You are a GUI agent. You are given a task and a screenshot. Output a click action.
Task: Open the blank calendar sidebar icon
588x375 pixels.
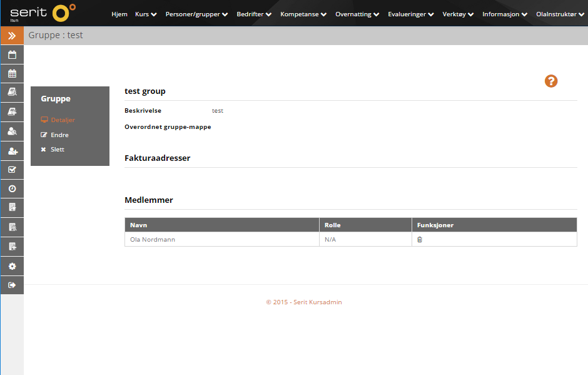[x=12, y=55]
